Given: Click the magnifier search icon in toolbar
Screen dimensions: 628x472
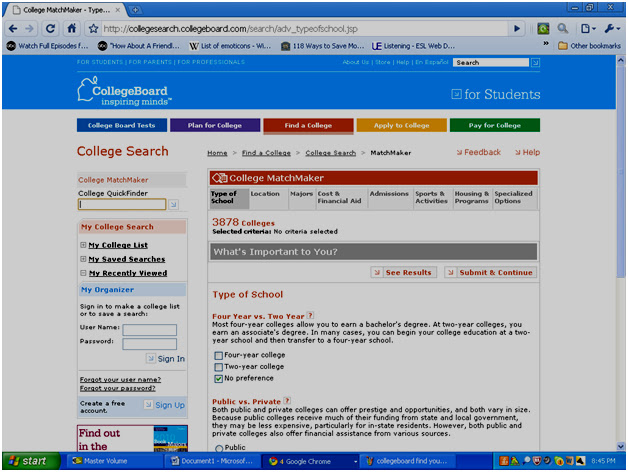Looking at the screenshot, I should point(563,28).
